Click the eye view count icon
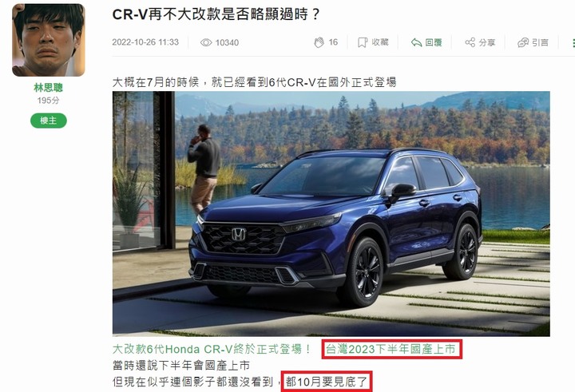This screenshot has width=575, height=392. click(x=206, y=42)
